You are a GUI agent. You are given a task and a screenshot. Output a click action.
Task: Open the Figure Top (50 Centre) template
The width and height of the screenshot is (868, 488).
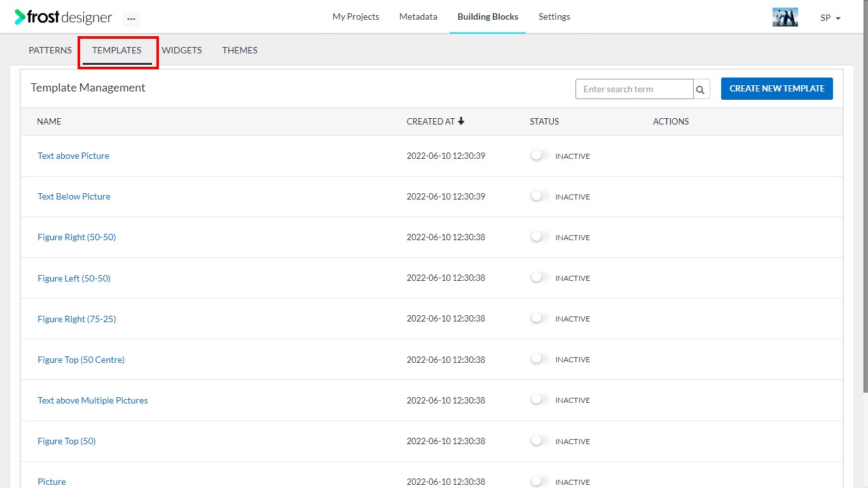81,360
